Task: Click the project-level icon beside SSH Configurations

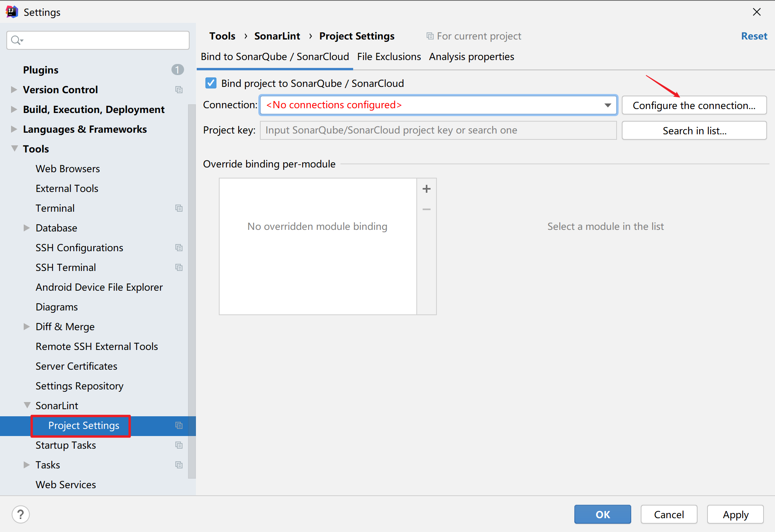Action: click(x=179, y=248)
